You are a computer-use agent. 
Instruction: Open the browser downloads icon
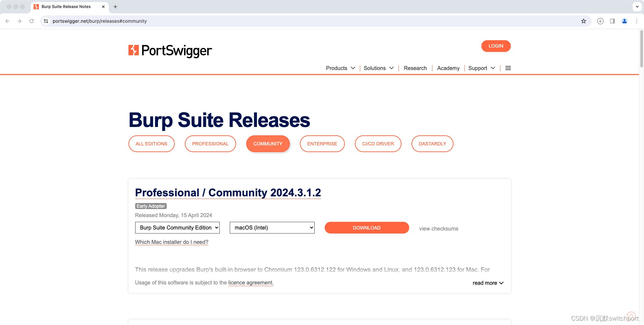pyautogui.click(x=600, y=21)
